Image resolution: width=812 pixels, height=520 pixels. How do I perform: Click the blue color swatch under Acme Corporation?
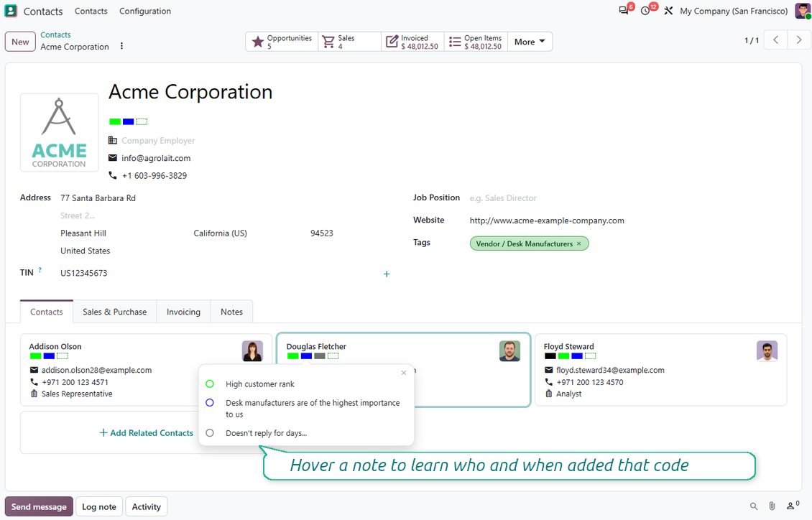click(129, 121)
